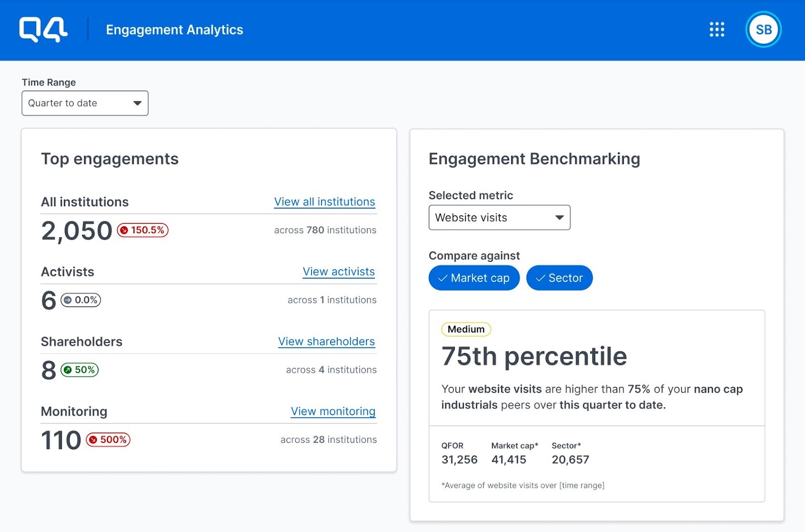The width and height of the screenshot is (805, 532).
Task: Click the Q4 logo in the header
Action: (43, 30)
